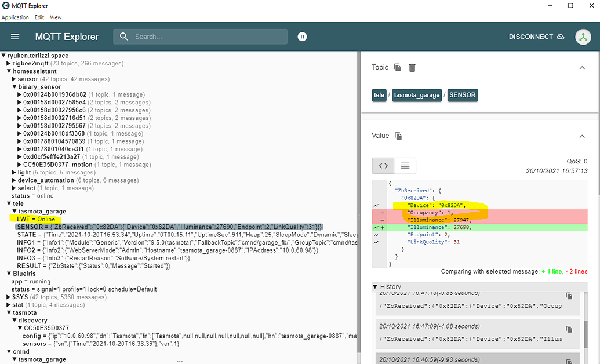Switch to diff view mode

click(x=383, y=166)
